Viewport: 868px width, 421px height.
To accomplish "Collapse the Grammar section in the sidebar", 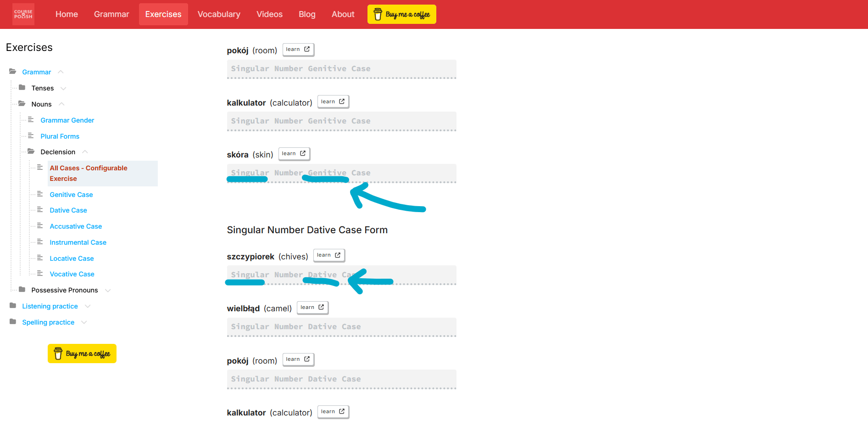I will [x=61, y=72].
